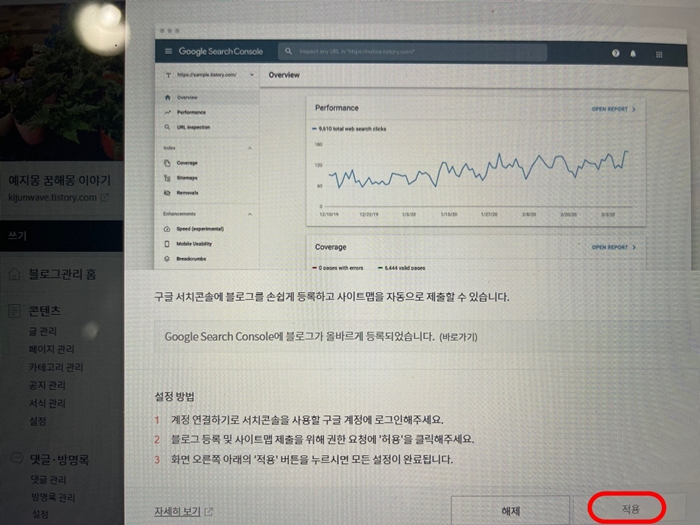Click the document icon beside 콘텐츠
The width and height of the screenshot is (700, 525).
click(14, 311)
